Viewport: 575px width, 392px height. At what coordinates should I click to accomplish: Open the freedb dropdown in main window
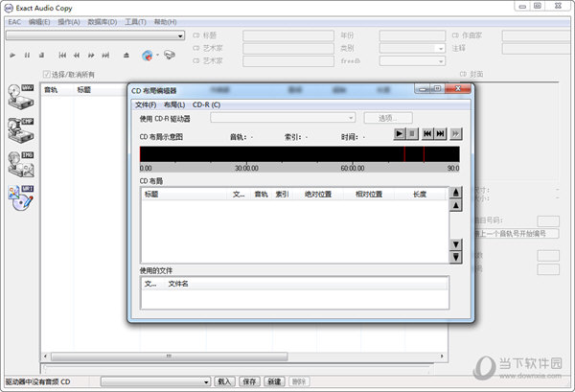441,61
